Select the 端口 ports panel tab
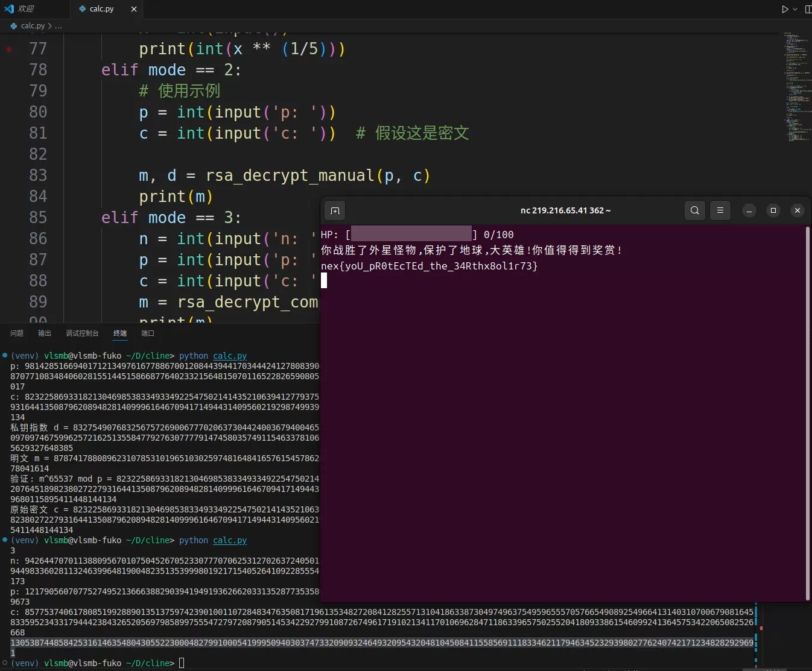 point(148,333)
